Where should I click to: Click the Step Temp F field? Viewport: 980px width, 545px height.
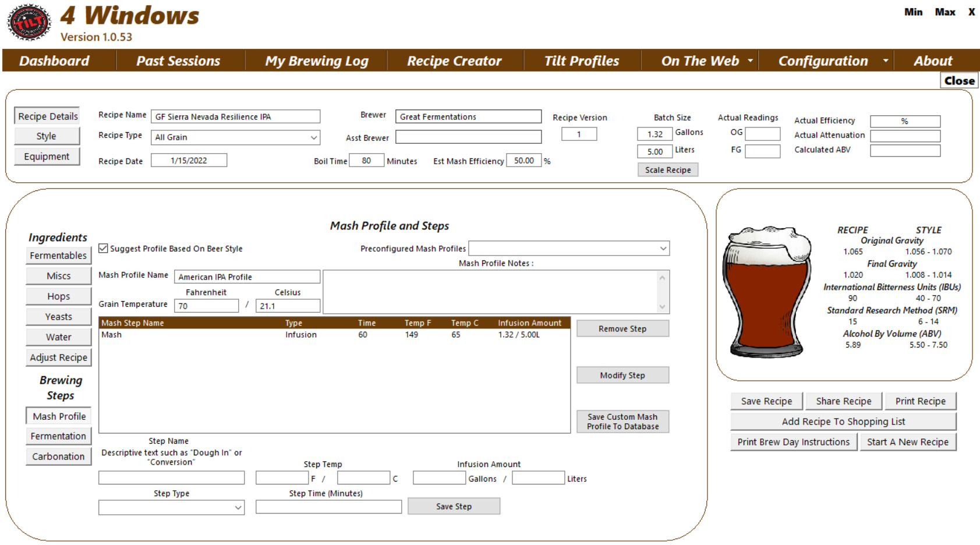[x=282, y=478]
